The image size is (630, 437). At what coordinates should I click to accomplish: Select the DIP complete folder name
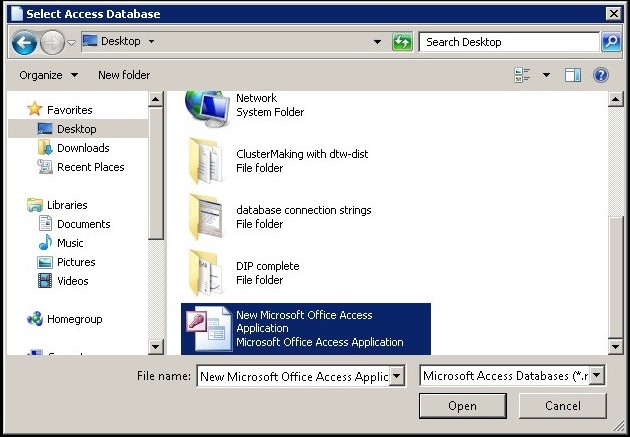(268, 266)
